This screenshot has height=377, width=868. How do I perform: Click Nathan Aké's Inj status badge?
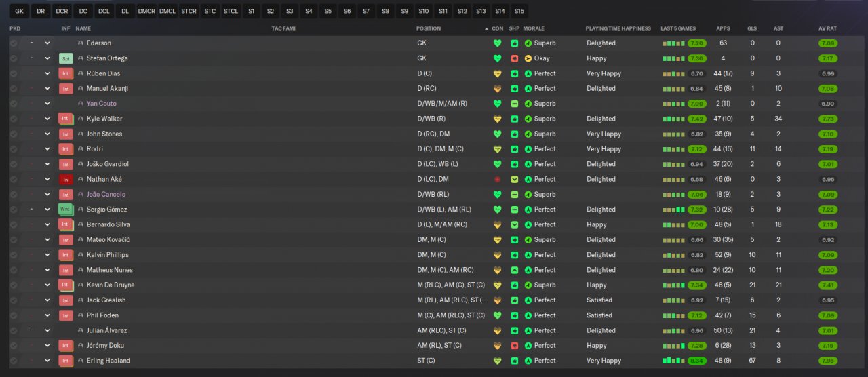pyautogui.click(x=66, y=180)
